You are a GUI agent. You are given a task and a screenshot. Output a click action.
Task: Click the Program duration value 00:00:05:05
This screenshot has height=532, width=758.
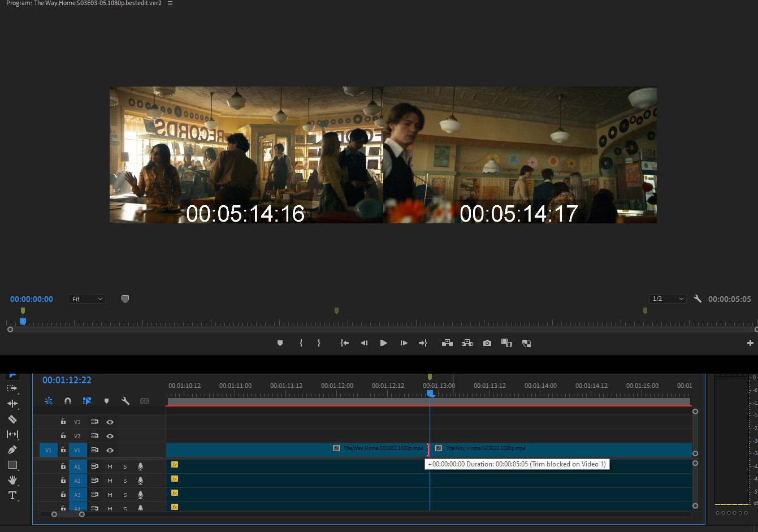(x=730, y=299)
